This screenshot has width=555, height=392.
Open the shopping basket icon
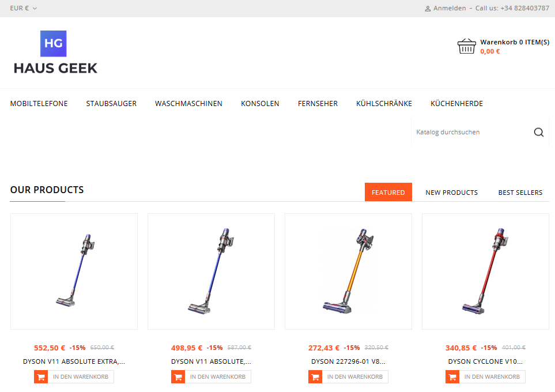click(466, 46)
